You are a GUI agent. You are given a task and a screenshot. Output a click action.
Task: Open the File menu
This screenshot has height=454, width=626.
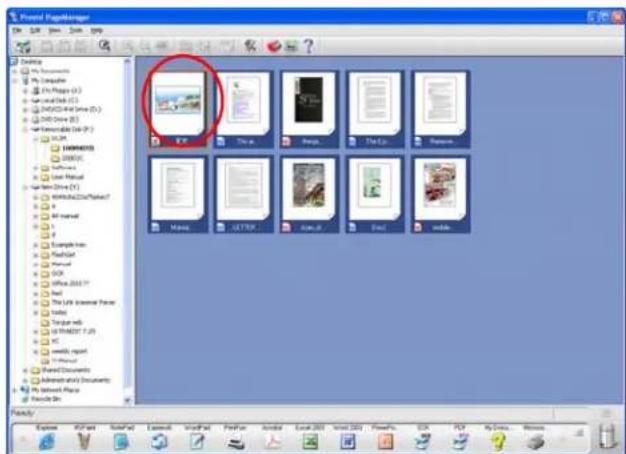(x=17, y=30)
